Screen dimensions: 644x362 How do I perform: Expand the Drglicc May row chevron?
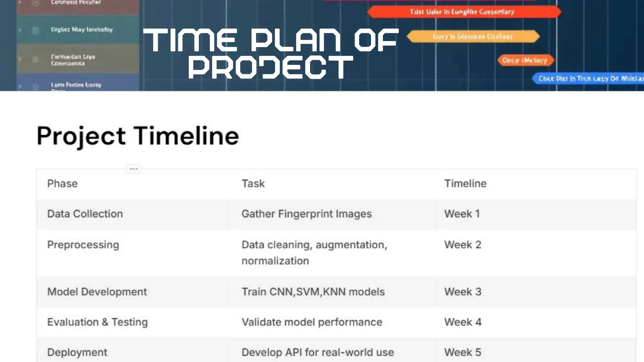click(20, 30)
